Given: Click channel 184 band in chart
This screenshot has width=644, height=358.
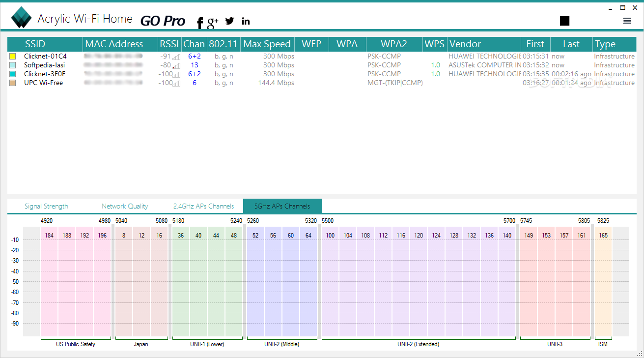Looking at the screenshot, I should click(49, 281).
